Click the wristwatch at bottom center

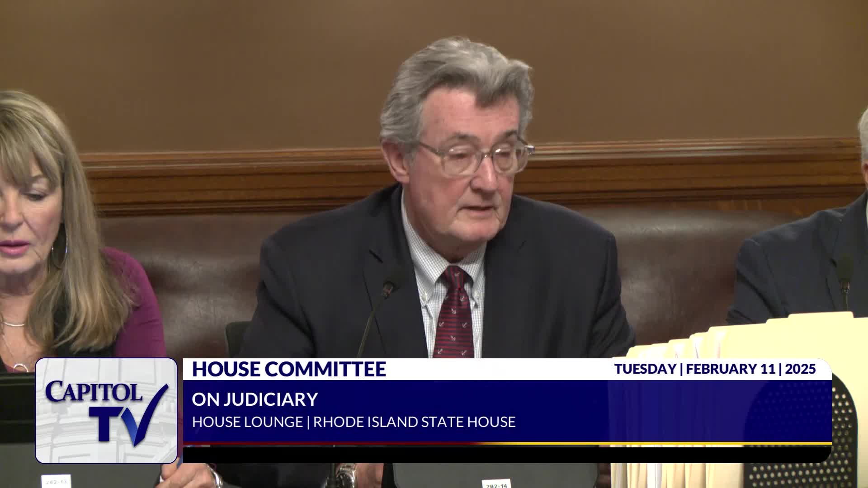coord(346,475)
